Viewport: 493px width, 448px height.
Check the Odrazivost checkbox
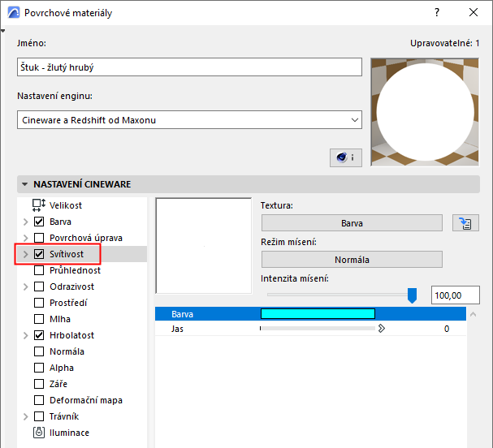tap(39, 286)
